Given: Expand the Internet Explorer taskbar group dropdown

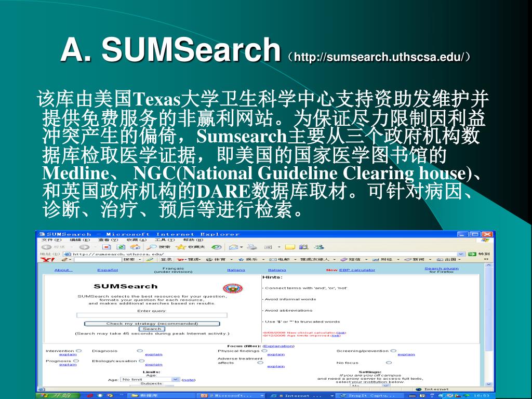Looking at the screenshot, I should tap(332, 395).
